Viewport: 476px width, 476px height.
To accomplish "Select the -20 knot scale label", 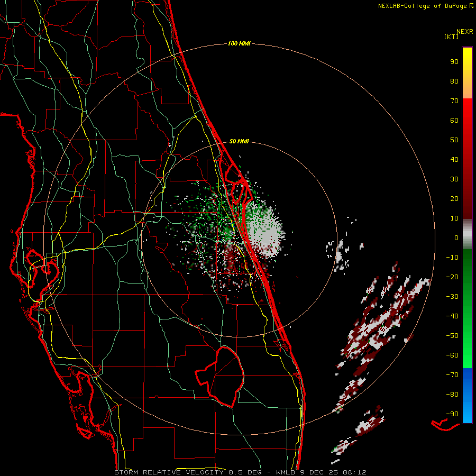I will coord(452,277).
